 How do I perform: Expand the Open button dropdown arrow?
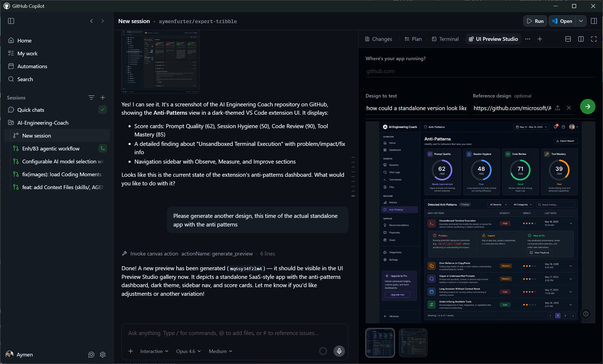(x=581, y=21)
